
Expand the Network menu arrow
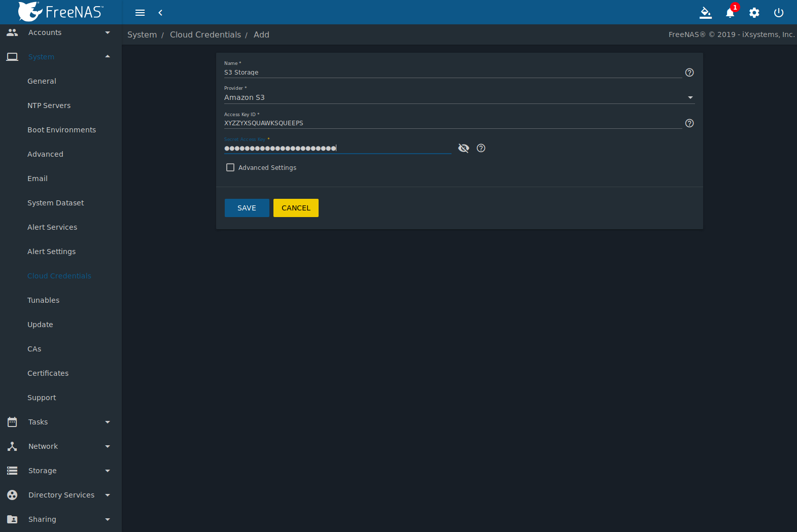coord(108,446)
